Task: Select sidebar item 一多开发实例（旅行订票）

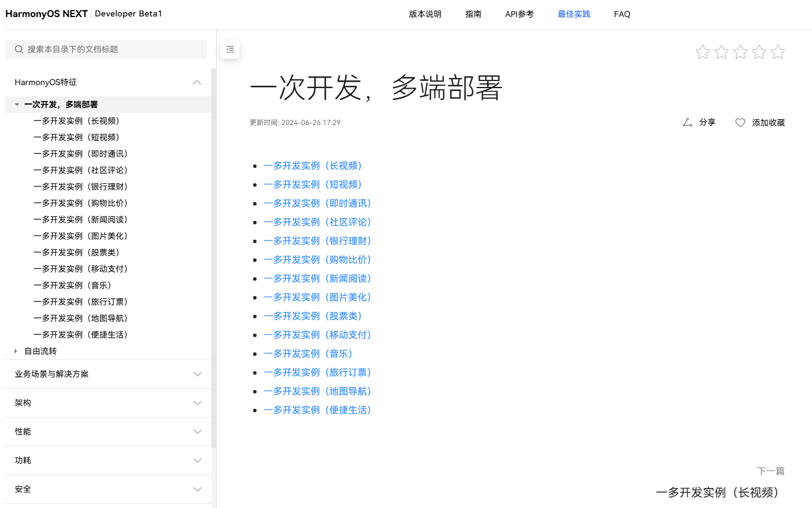Action: tap(83, 302)
